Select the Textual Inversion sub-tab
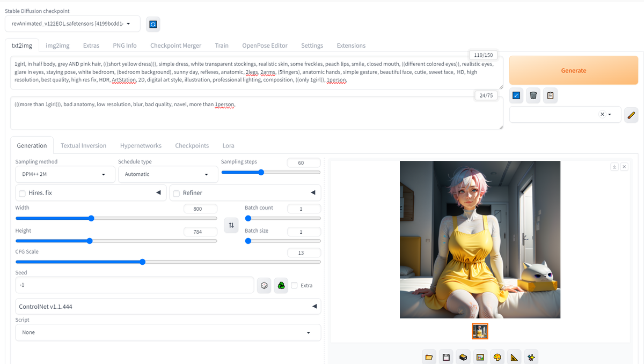This screenshot has height=364, width=644. (x=83, y=145)
